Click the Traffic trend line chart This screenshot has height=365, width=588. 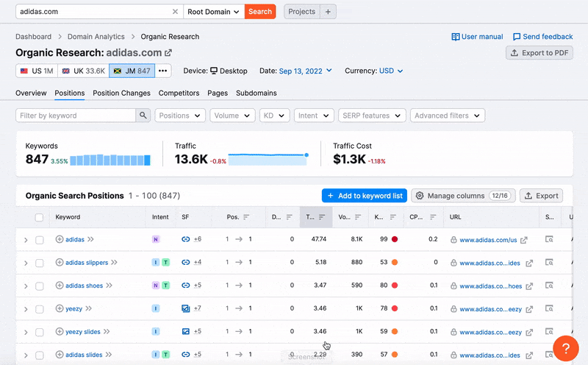tap(268, 159)
